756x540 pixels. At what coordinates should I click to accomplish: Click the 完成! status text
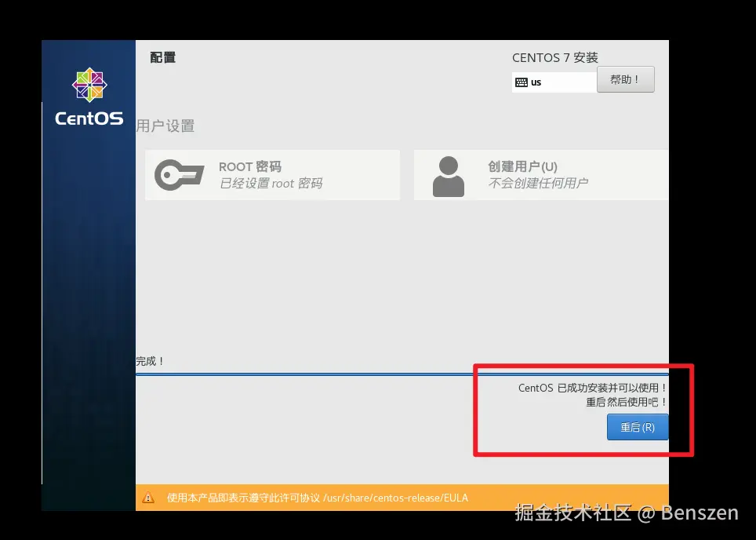150,361
